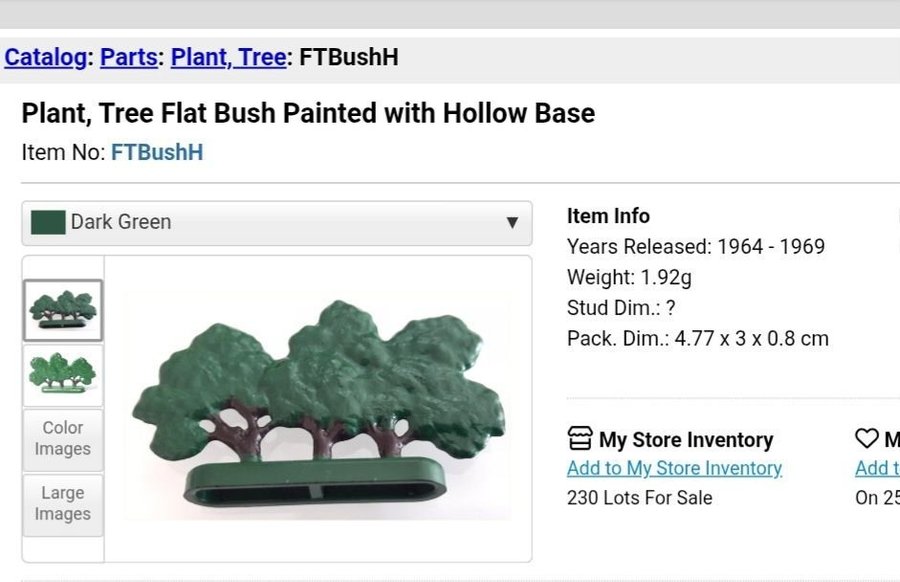
Task: Click the Plant, Tree Flat Bush page title
Action: pos(308,113)
